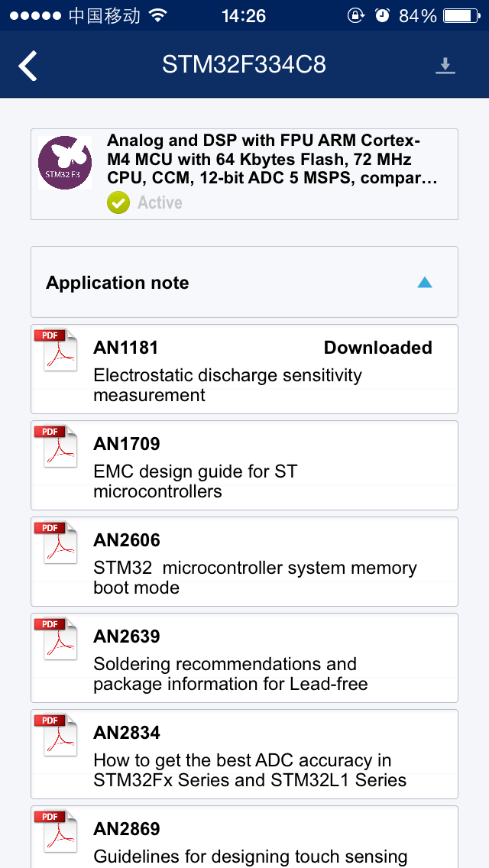Tap the Wi-Fi status icon
The height and width of the screenshot is (868, 489).
coord(158,15)
